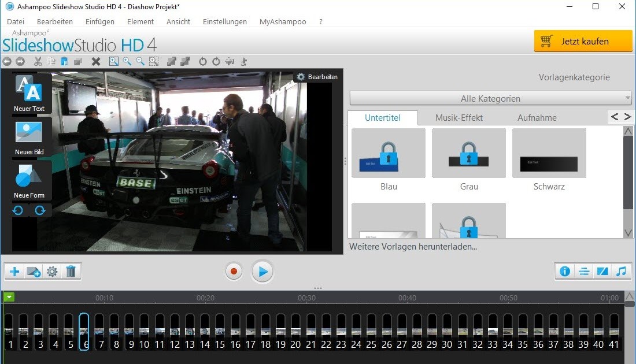This screenshot has width=636, height=364.
Task: Switch to the Musik-Effekt tab
Action: [x=458, y=117]
